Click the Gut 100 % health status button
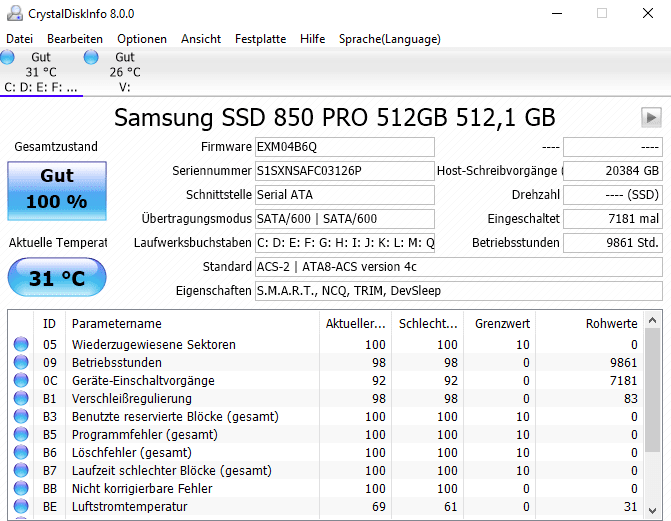This screenshot has height=521, width=671. click(x=57, y=191)
